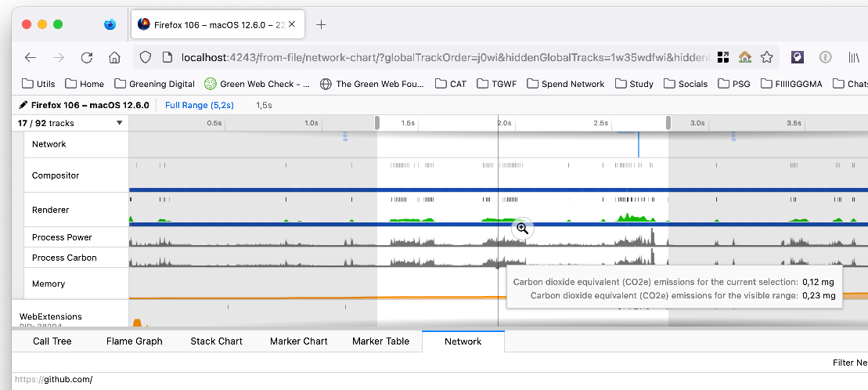Click the 0,12 mg current selection value
This screenshot has width=868, height=390.
pos(818,282)
